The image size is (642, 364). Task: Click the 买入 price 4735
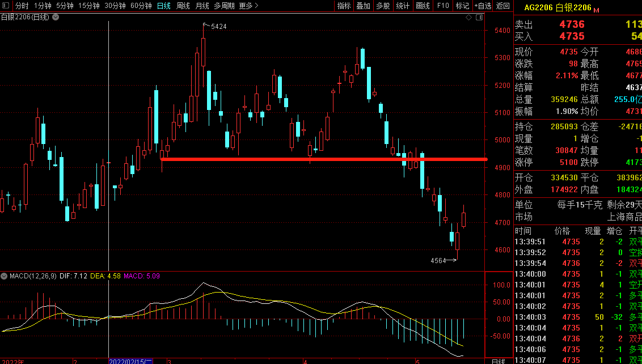click(572, 36)
